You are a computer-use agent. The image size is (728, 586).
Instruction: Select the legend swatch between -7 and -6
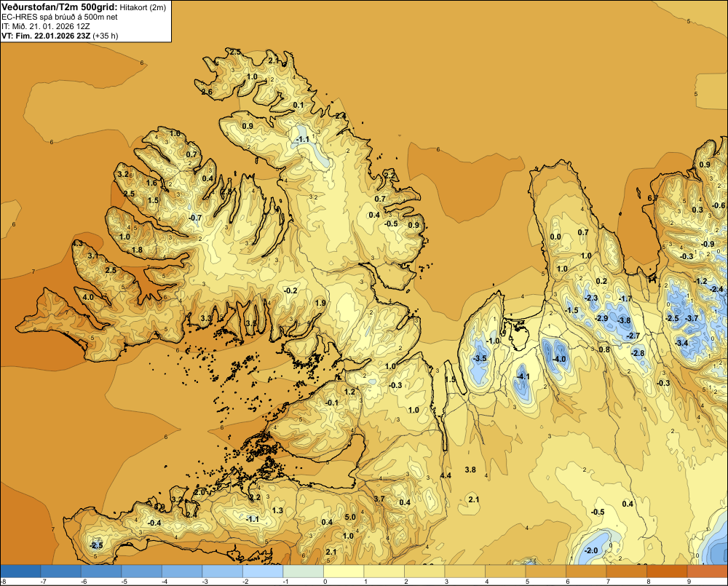(61, 571)
